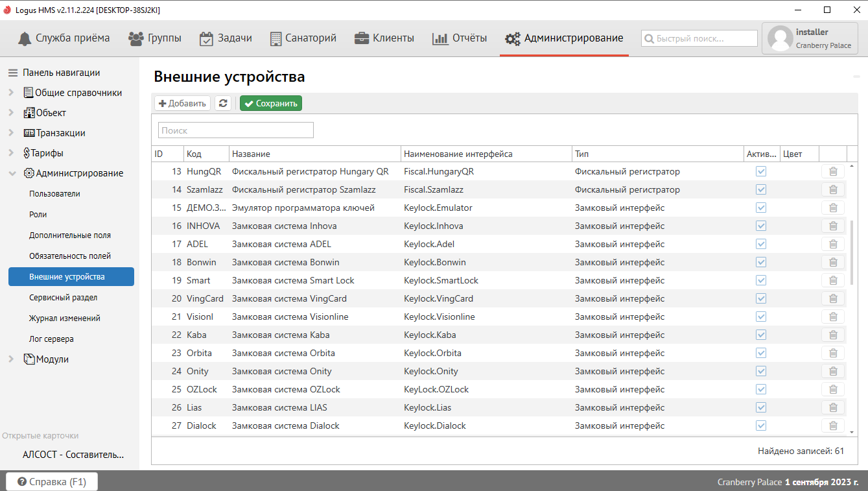The width and height of the screenshot is (868, 491).
Task: Click trash icon for Dialock row
Action: click(x=833, y=426)
